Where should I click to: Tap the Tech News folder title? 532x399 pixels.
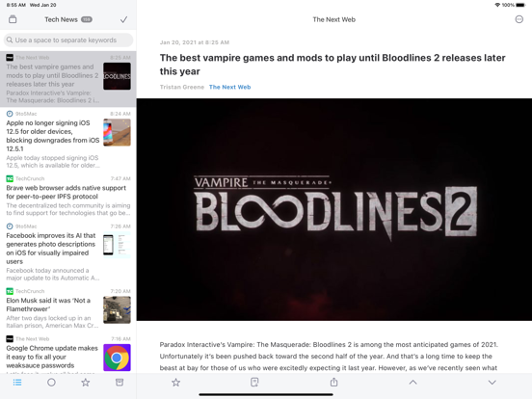pos(61,19)
